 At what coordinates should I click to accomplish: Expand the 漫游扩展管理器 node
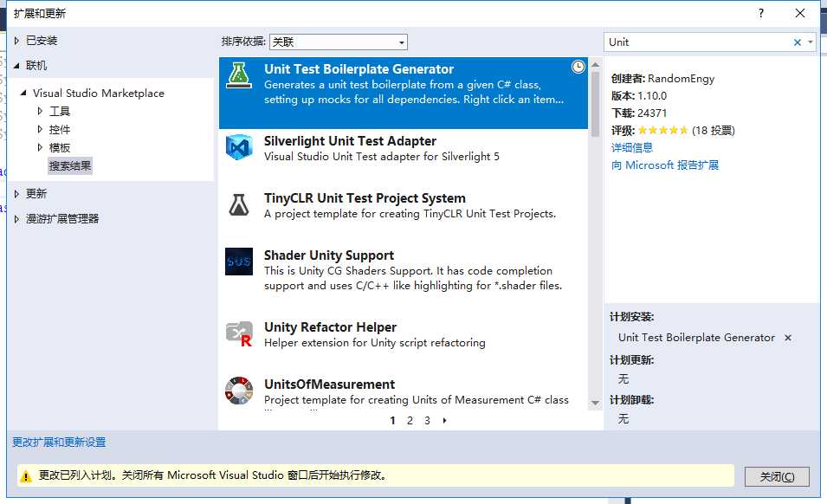tap(16, 219)
